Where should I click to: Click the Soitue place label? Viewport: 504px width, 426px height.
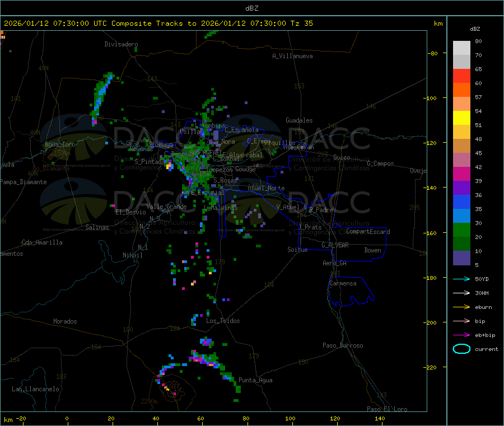(297, 250)
